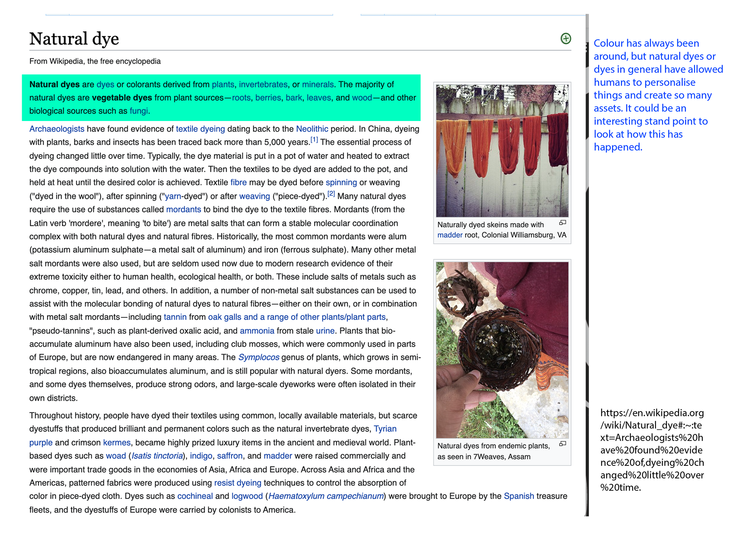
Task: Open the 'berries' link
Action: point(268,98)
